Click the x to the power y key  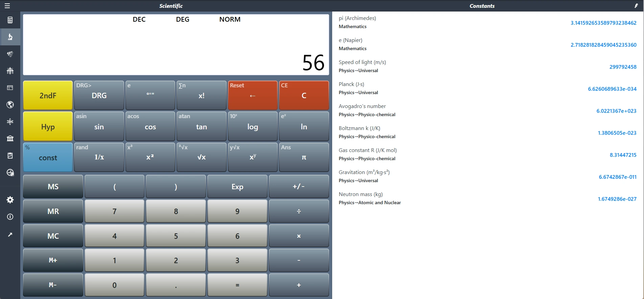coord(253,157)
